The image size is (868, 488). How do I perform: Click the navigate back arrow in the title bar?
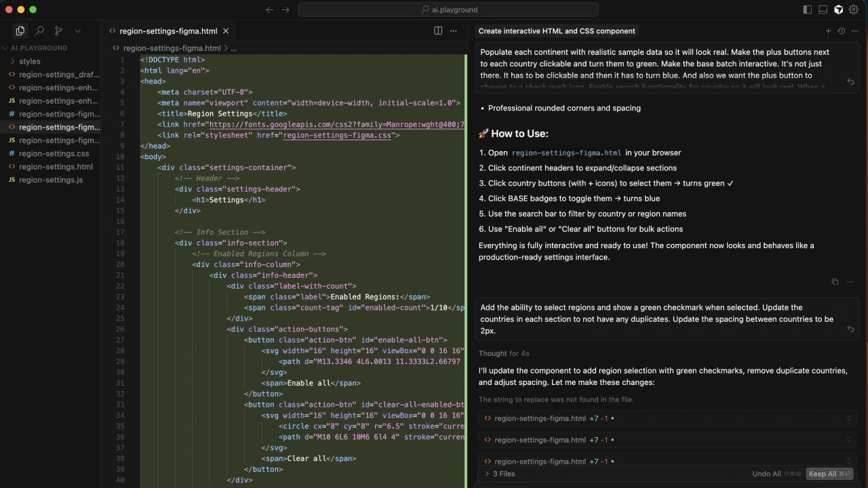click(x=270, y=9)
